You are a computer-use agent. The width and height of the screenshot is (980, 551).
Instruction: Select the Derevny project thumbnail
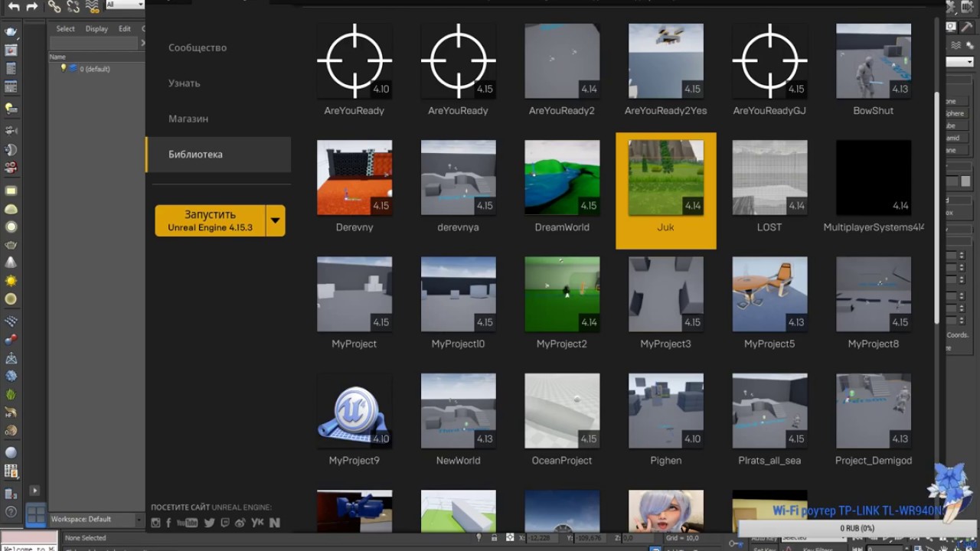click(x=354, y=178)
